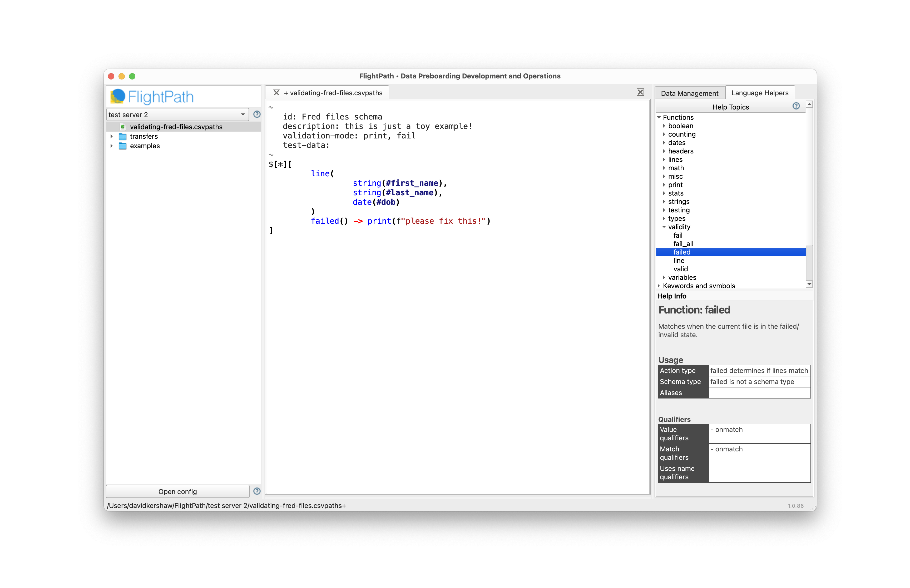This screenshot has height=588, width=910.
Task: Click the FlightPath logo
Action: (x=152, y=97)
